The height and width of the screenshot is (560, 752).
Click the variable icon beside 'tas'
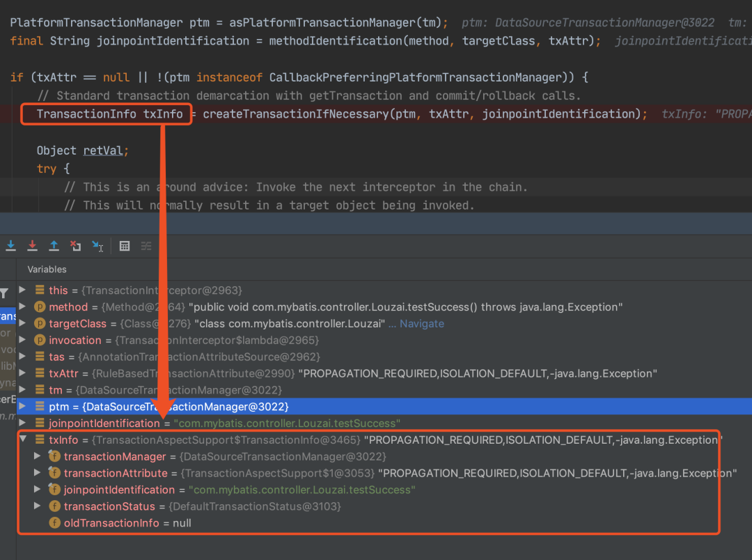coord(40,357)
